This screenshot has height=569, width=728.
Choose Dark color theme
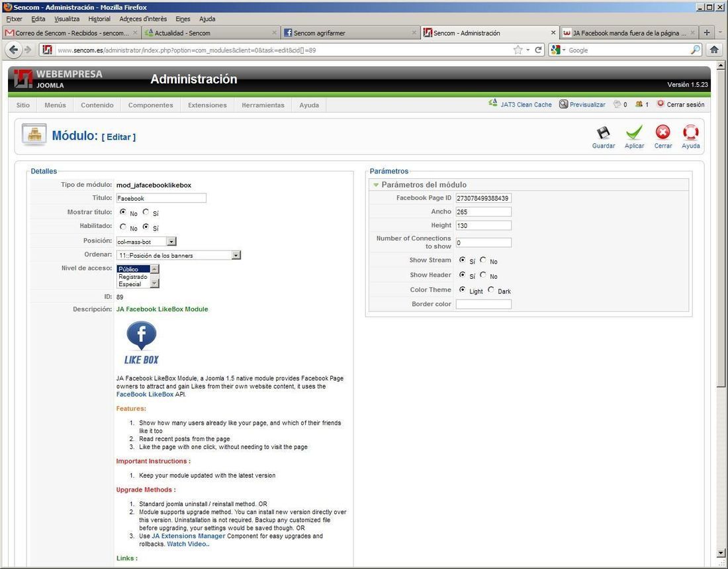coord(491,289)
